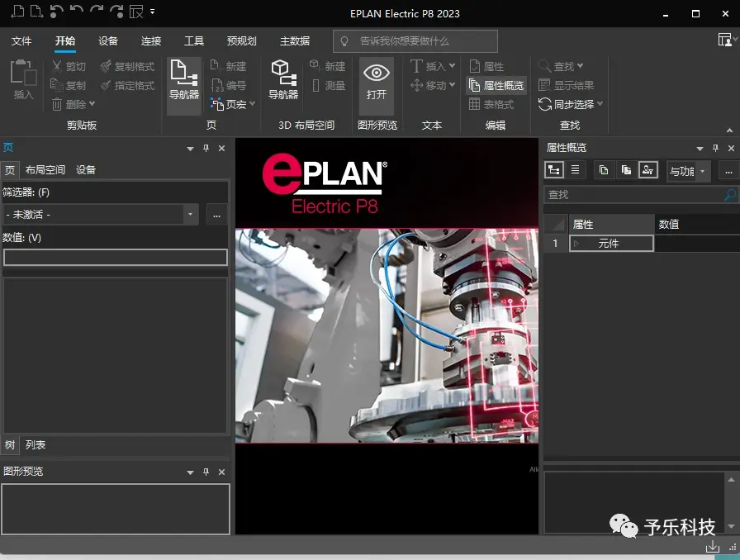Screen dimensions: 740x560
Task: Click the 表格式 table icon
Action: coord(474,104)
